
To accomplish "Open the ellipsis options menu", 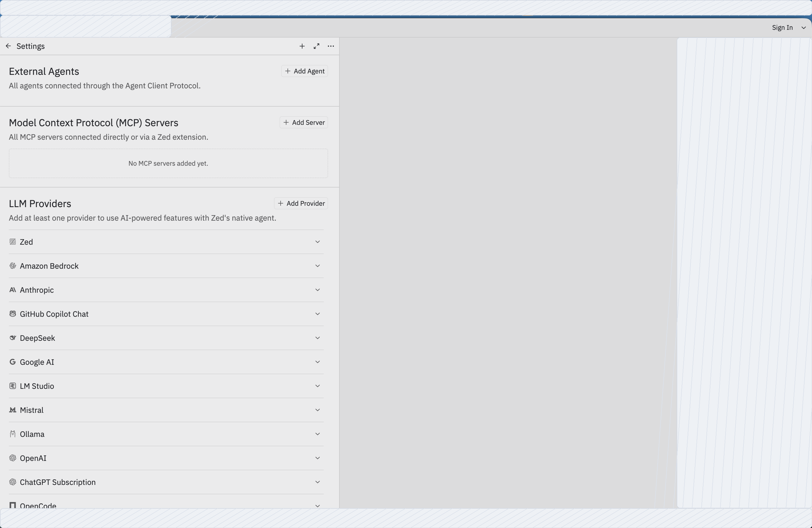I will [x=331, y=46].
